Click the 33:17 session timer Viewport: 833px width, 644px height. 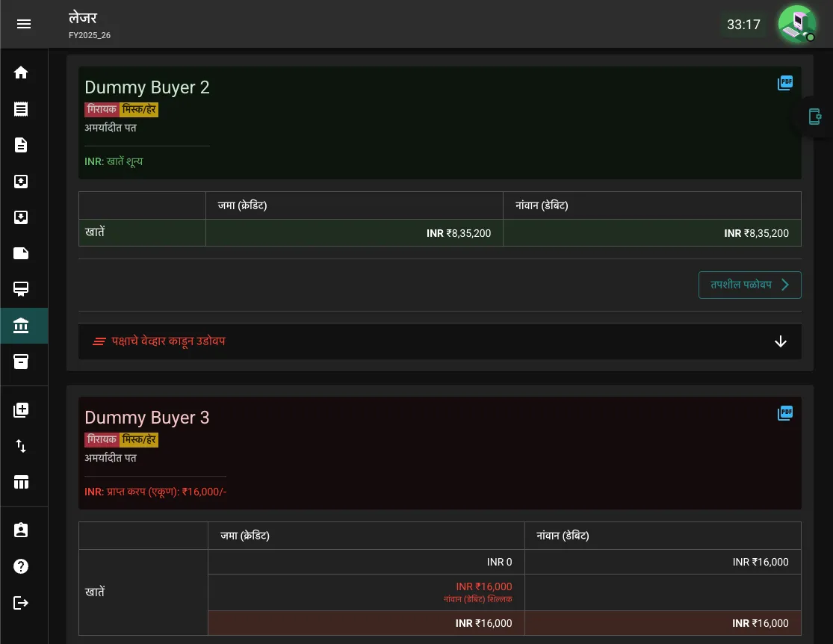point(743,25)
